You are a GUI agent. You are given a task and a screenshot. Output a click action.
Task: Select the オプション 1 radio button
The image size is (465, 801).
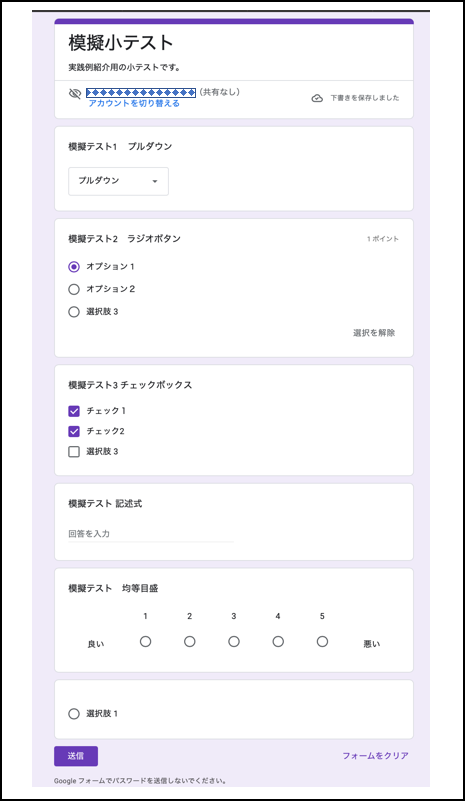point(74,267)
